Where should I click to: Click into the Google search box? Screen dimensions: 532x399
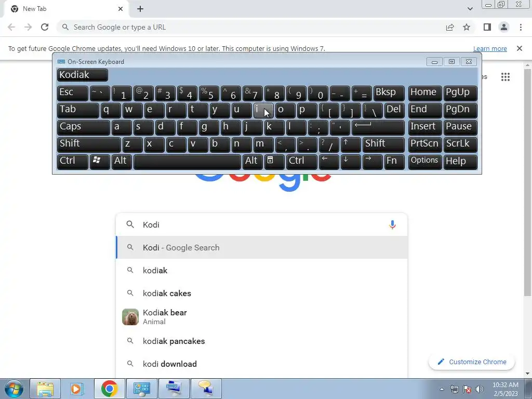[261, 224]
